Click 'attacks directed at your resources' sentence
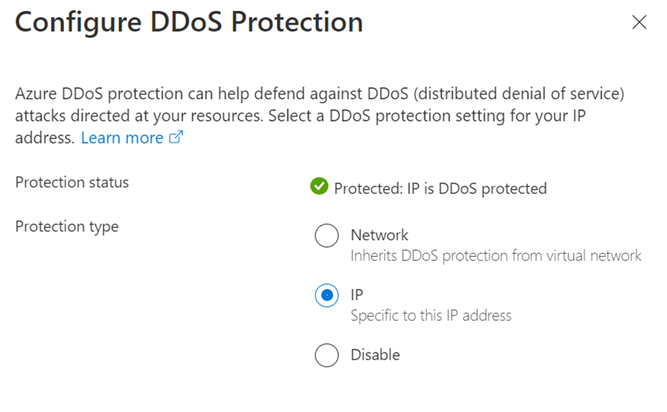 pyautogui.click(x=139, y=116)
